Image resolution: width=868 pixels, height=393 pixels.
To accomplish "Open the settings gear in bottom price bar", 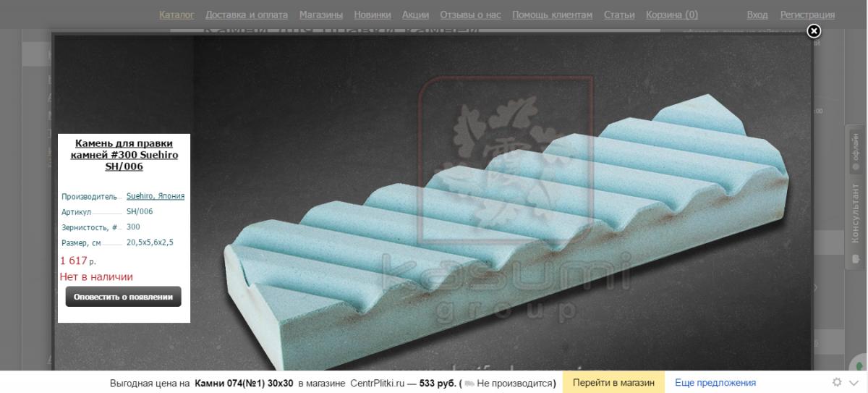I will tap(837, 382).
